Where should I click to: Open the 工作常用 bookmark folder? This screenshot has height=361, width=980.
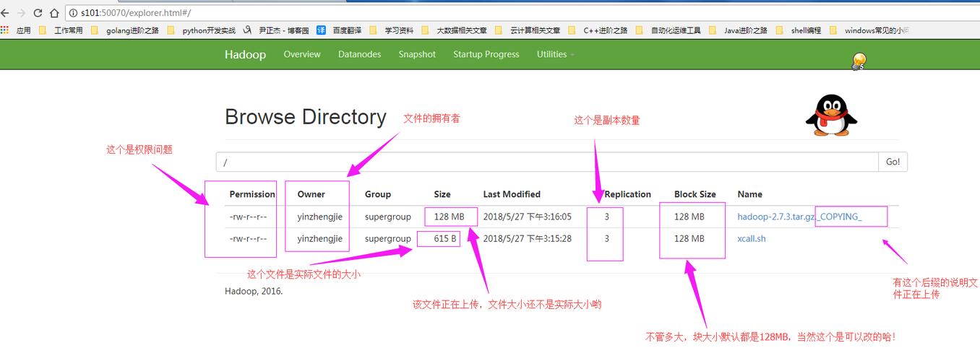pyautogui.click(x=61, y=30)
